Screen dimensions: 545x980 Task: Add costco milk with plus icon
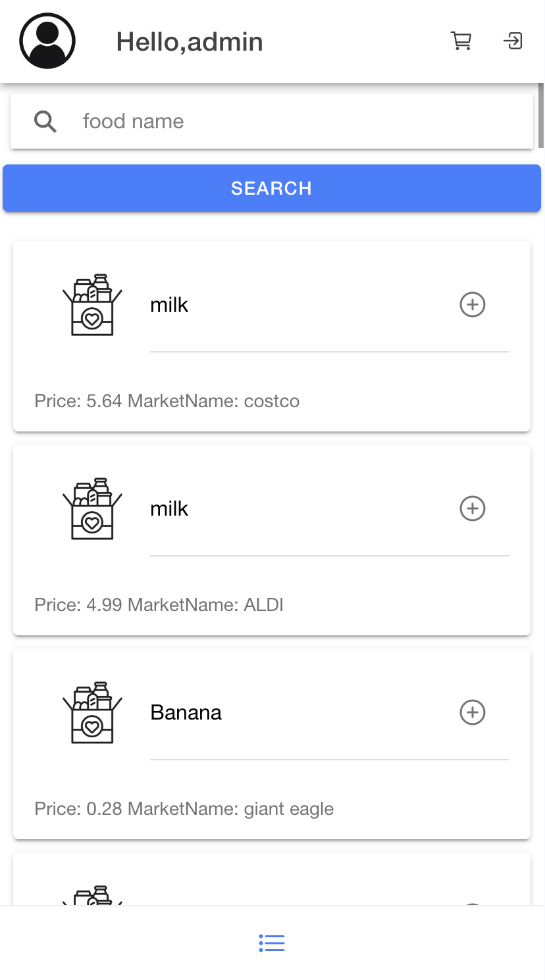pos(472,305)
